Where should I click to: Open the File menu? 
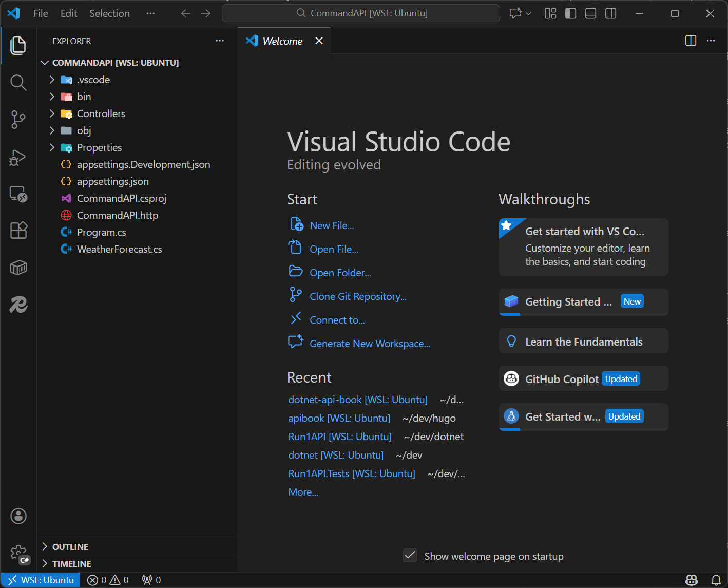[x=40, y=13]
